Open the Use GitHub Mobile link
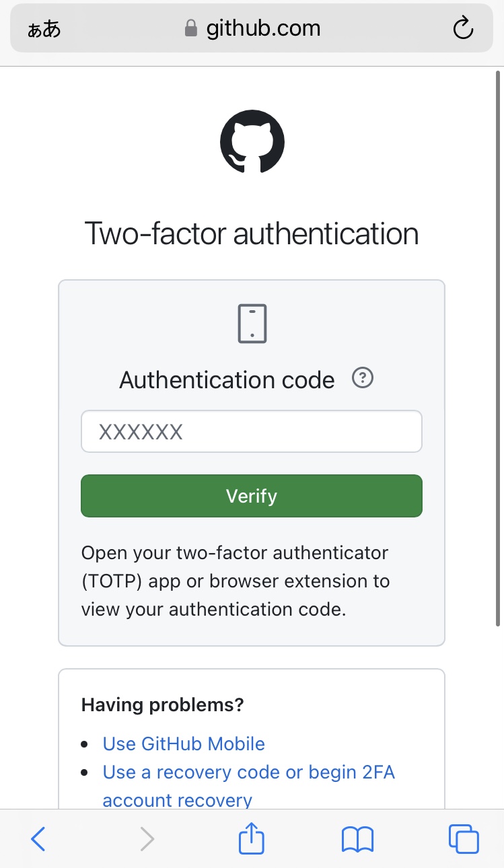 point(183,744)
